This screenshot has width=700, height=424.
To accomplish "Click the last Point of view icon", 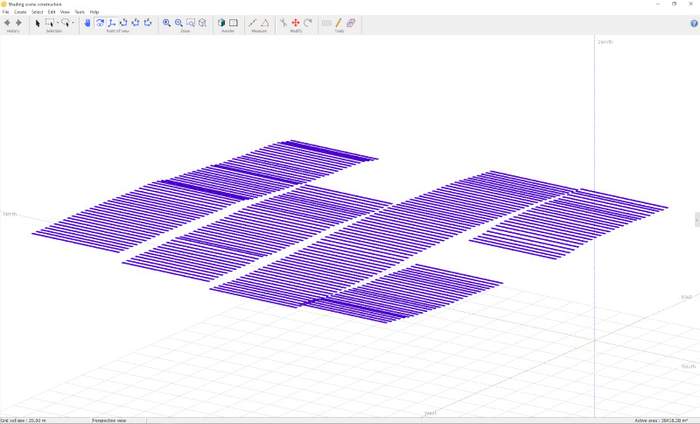I will tap(148, 23).
